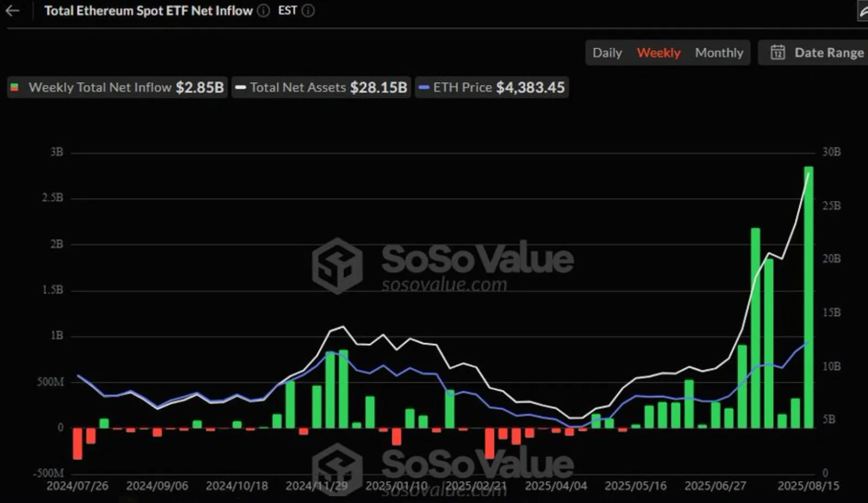The width and height of the screenshot is (868, 503).
Task: Select the Monthly tab
Action: click(x=719, y=53)
